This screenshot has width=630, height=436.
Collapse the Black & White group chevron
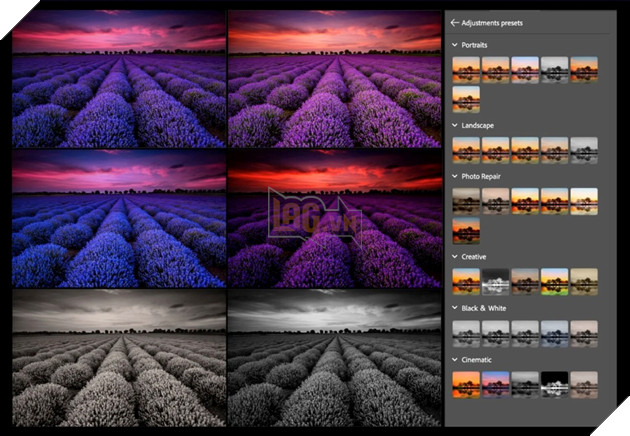pos(454,308)
